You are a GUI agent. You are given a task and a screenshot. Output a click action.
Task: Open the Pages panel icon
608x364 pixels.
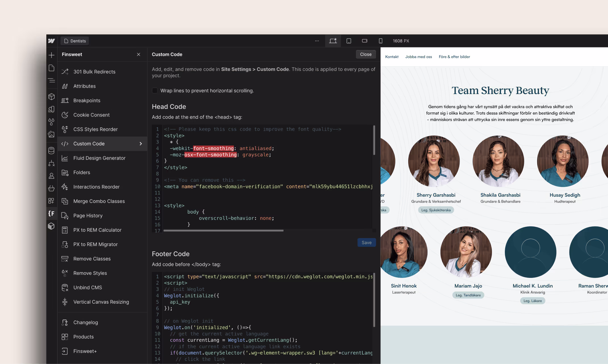(51, 68)
